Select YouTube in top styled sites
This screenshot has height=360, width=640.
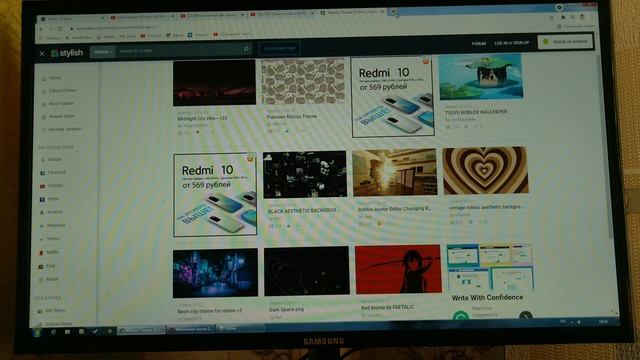click(52, 186)
